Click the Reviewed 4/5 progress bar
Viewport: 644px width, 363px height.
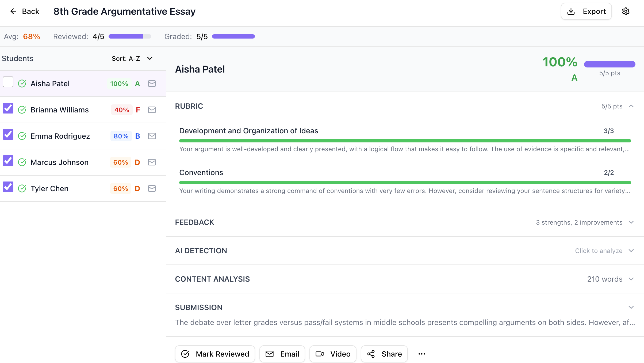130,36
